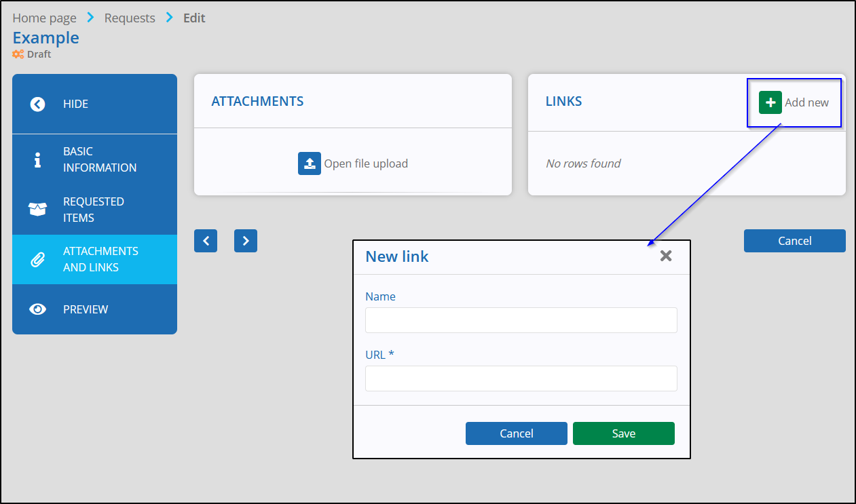Click the Example page title
Image resolution: width=856 pixels, height=504 pixels.
coord(45,37)
